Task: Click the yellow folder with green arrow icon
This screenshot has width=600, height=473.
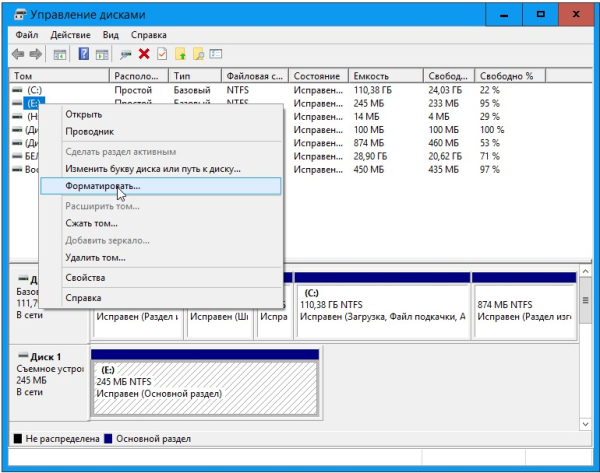Action: tap(180, 54)
